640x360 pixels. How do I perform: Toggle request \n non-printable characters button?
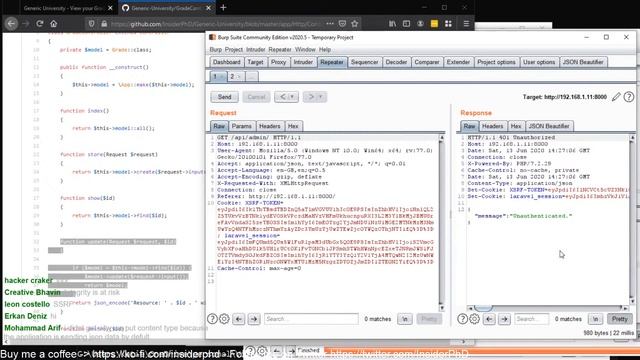pos(405,319)
